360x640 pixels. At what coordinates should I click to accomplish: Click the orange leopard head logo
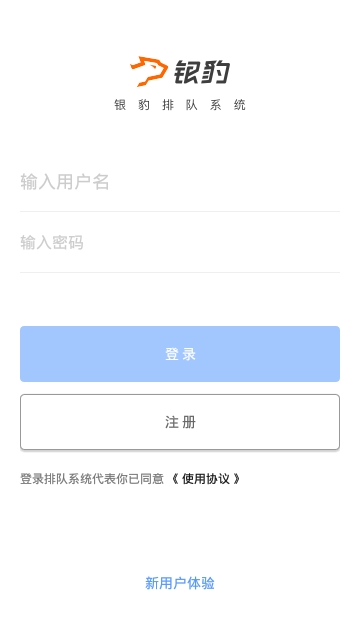(149, 71)
